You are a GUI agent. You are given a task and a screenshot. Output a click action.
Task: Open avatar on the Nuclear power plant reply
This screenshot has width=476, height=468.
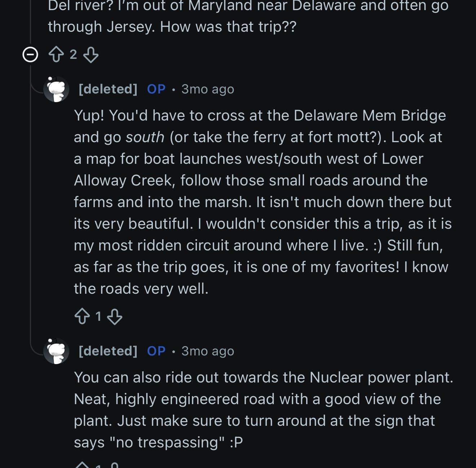tap(56, 351)
